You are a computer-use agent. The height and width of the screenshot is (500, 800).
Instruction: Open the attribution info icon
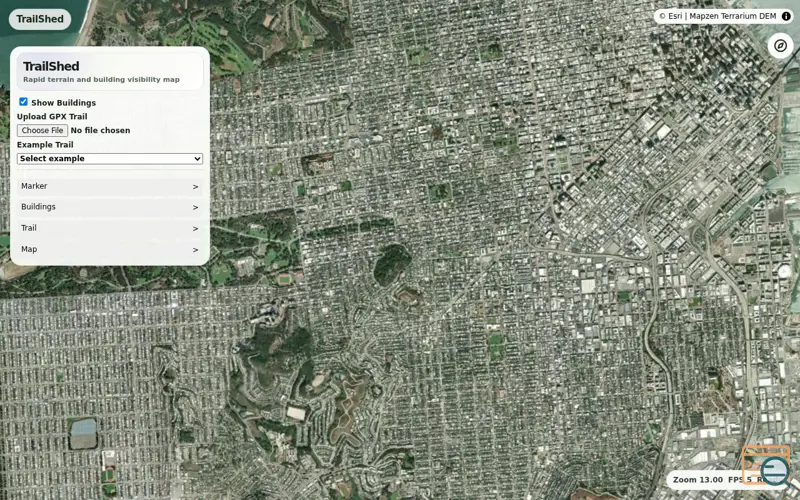pyautogui.click(x=786, y=16)
